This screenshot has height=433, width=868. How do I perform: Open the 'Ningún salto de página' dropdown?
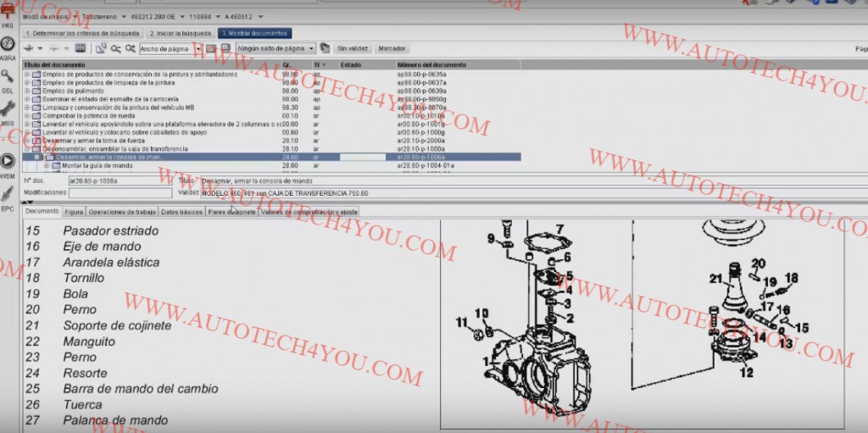point(311,49)
